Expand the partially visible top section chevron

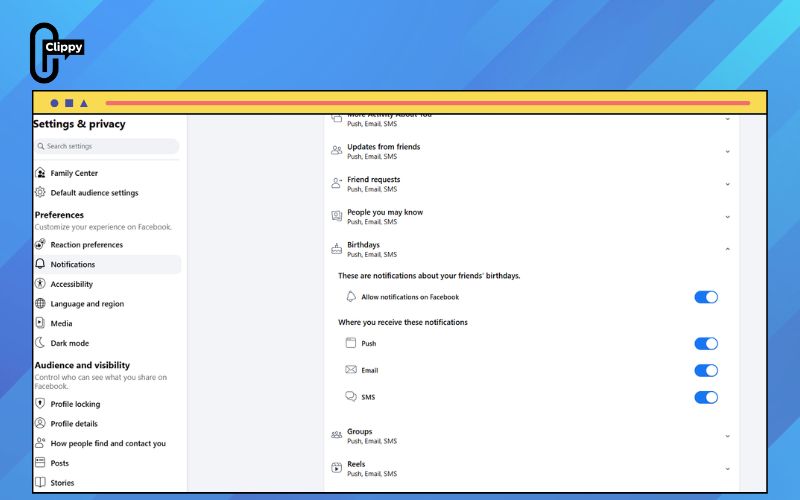[728, 119]
